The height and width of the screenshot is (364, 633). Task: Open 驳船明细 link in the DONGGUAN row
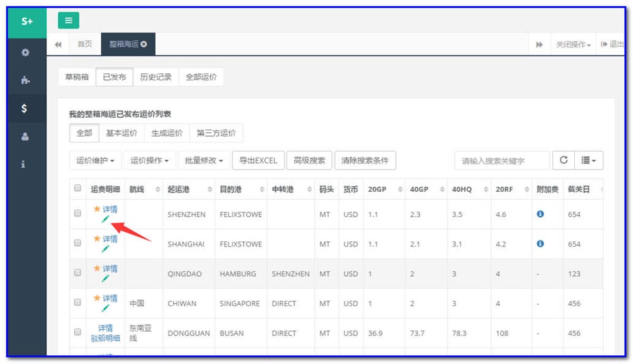click(x=105, y=338)
